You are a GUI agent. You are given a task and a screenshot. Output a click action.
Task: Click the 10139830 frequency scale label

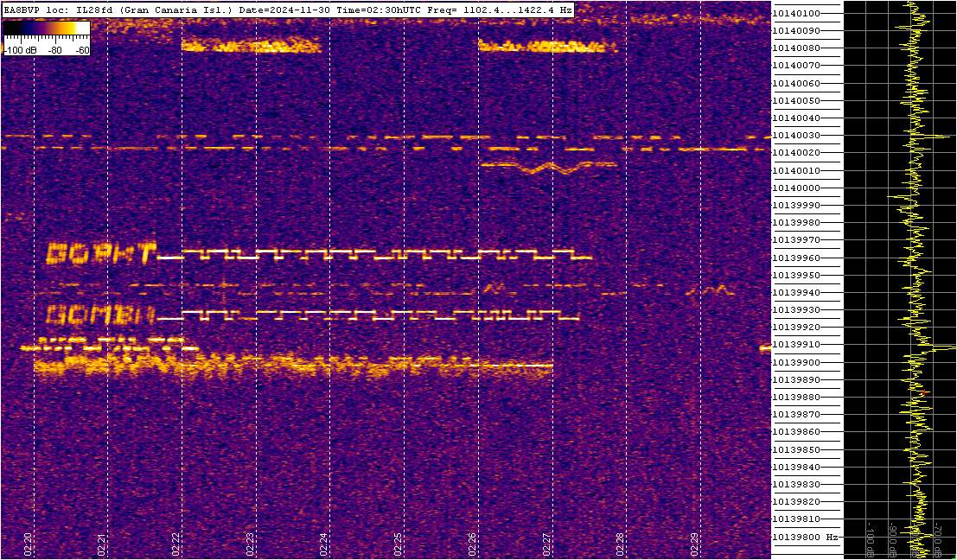[796, 484]
